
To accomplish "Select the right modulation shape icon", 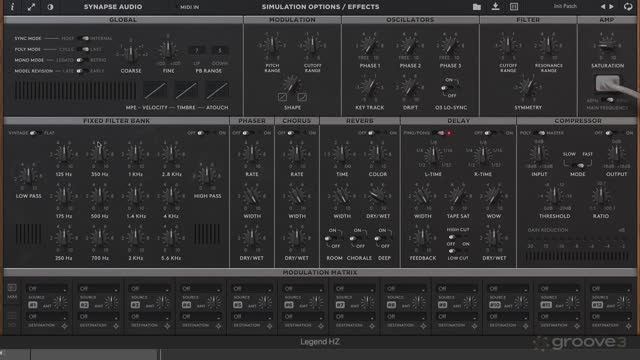I will pyautogui.click(x=302, y=97).
